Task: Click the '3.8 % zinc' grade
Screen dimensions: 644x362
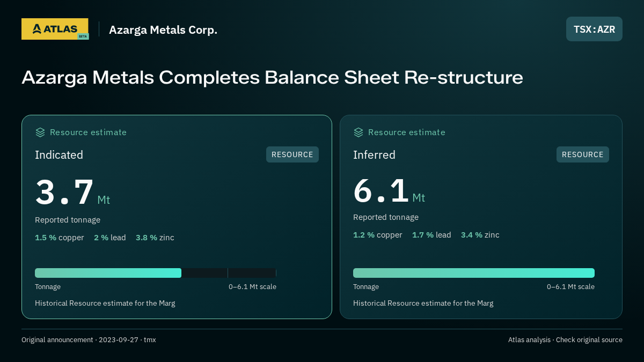Action: 155,238
